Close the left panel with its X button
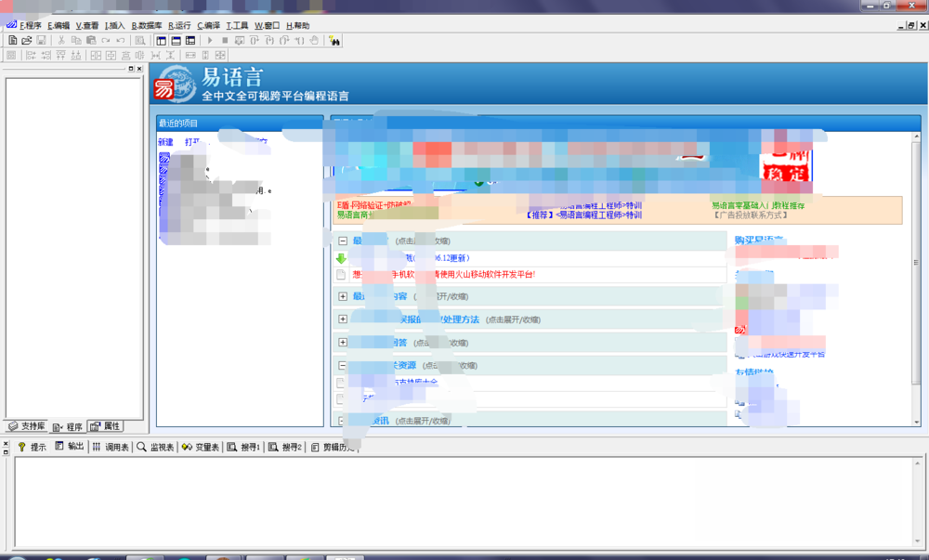Screen dimensions: 929x560 click(x=139, y=69)
